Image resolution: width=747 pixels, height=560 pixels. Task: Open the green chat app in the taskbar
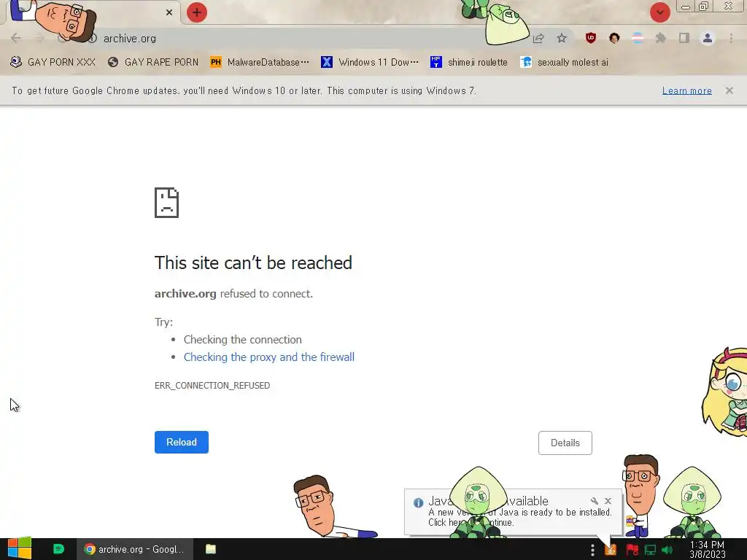click(58, 549)
